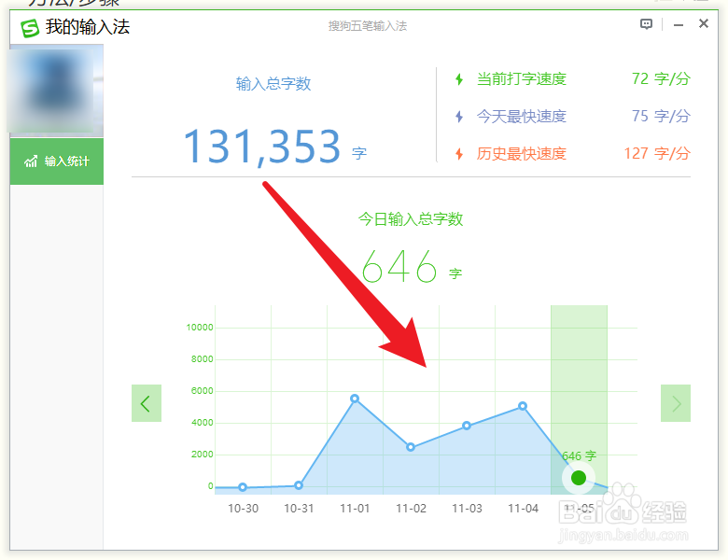This screenshot has height=560, width=728.
Task: Click the chart icon beside 输入统计
Action: [31, 161]
